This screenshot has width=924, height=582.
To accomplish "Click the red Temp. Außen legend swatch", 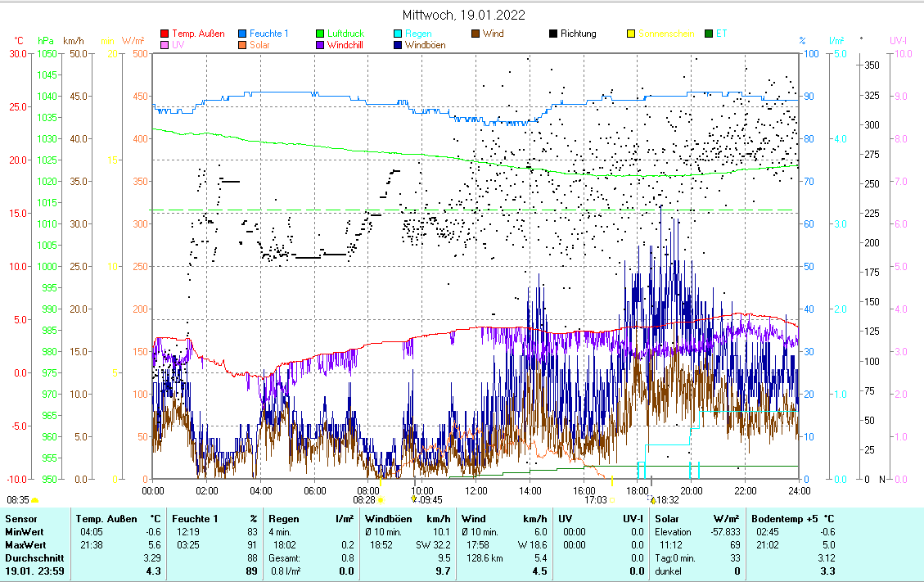I will (165, 34).
